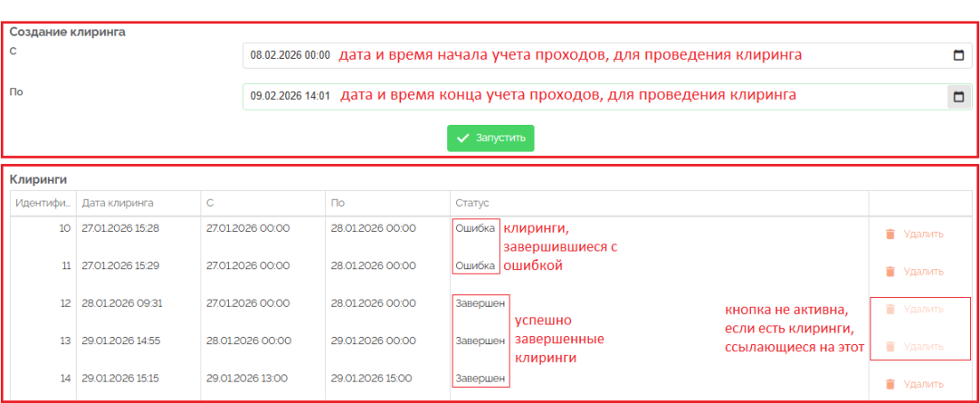Screen dimensions: 980x403
Task: Click Удалить link for clearing 14
Action: point(923,384)
